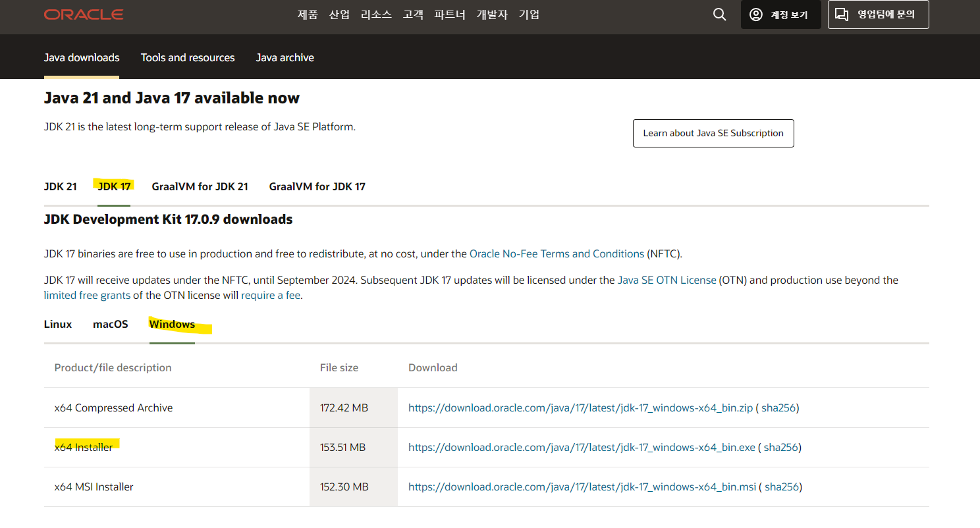The width and height of the screenshot is (980, 528).
Task: Click the JDK Development Kit 17.0.9 downloads heading
Action: pyautogui.click(x=169, y=219)
